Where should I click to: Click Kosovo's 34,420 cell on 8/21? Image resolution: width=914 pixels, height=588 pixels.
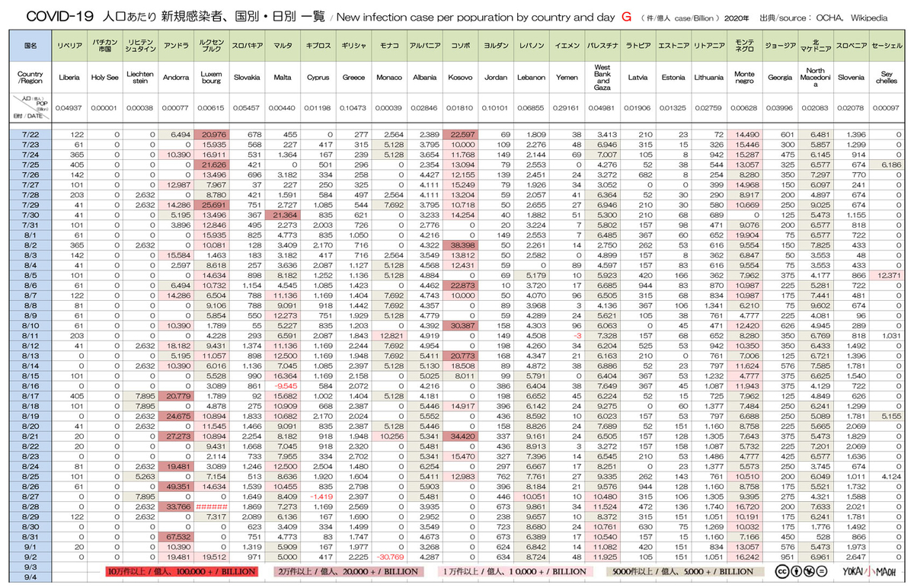click(x=461, y=436)
